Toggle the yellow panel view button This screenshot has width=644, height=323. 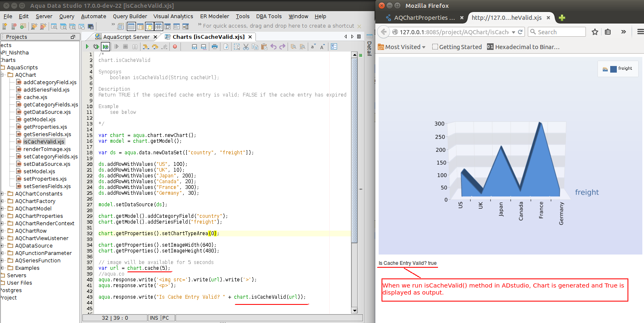(149, 26)
